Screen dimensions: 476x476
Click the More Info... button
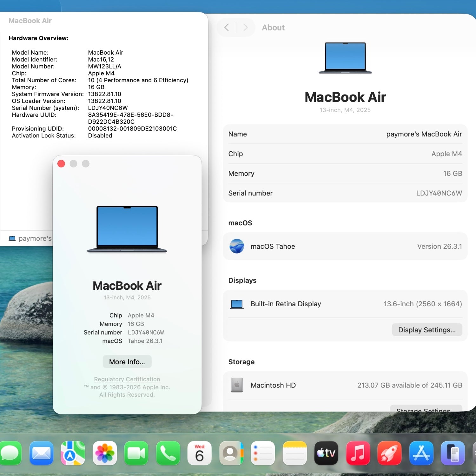pos(127,362)
